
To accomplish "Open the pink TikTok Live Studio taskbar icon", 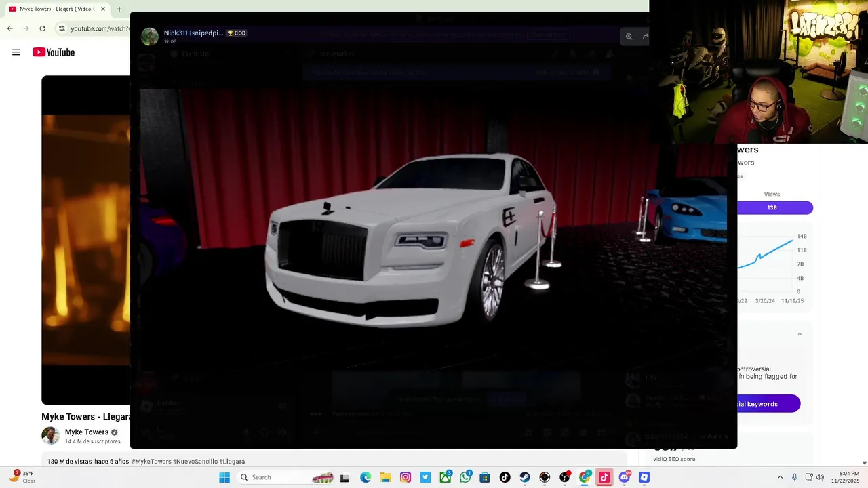I will tap(604, 477).
